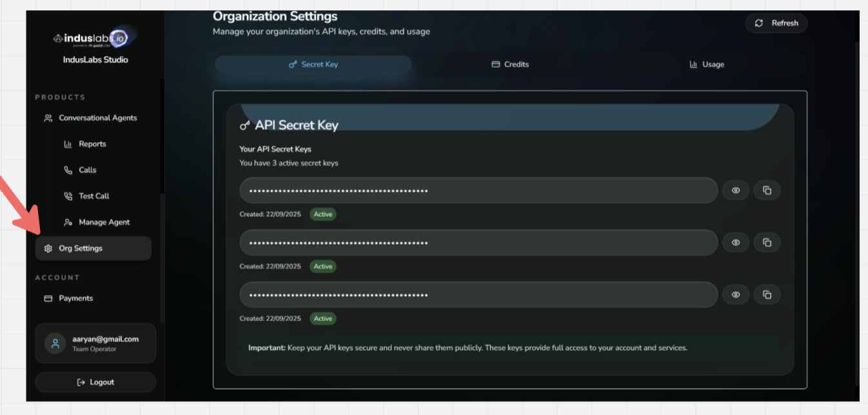Open the Usage tab

pyautogui.click(x=706, y=65)
